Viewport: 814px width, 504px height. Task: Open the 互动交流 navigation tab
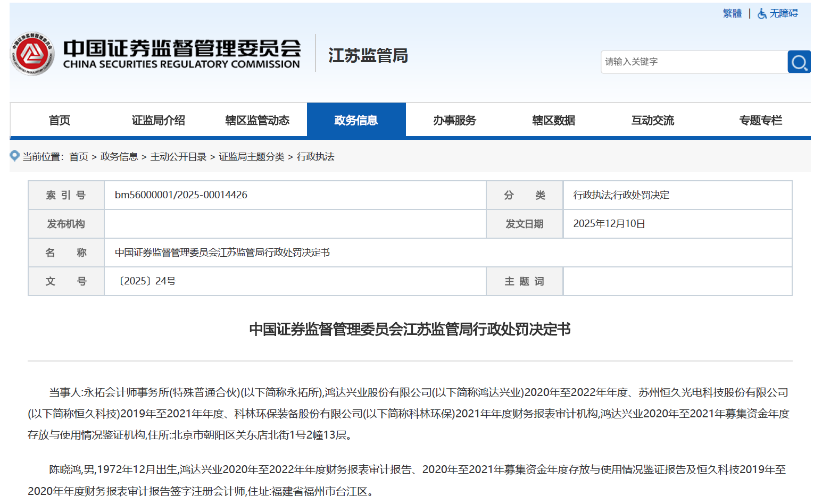653,120
